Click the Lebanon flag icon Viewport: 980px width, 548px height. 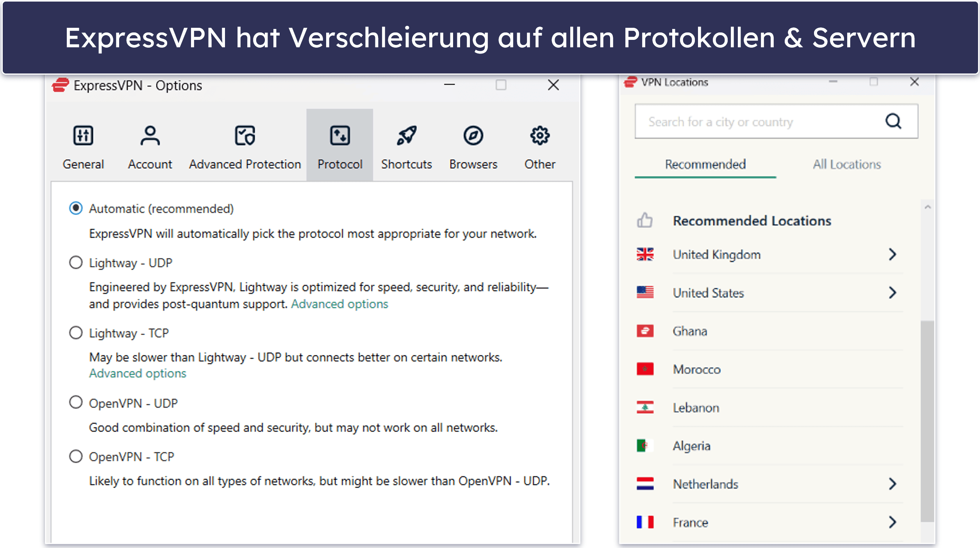645,407
